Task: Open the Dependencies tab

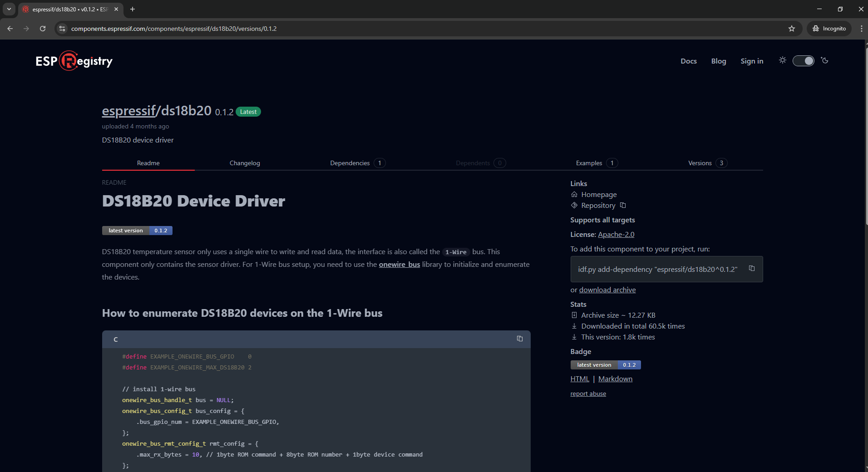Action: (x=358, y=163)
